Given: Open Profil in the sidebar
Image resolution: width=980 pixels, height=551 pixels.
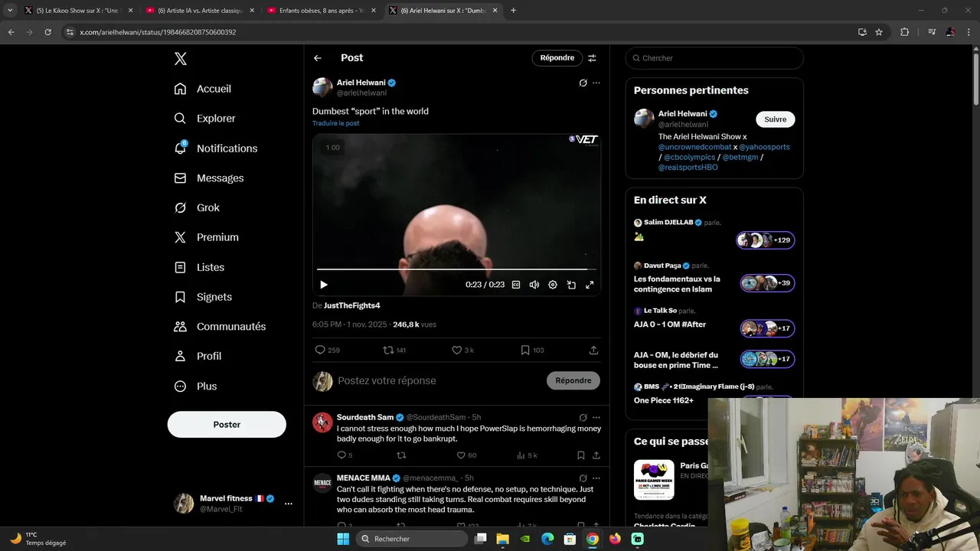Looking at the screenshot, I should (x=198, y=357).
